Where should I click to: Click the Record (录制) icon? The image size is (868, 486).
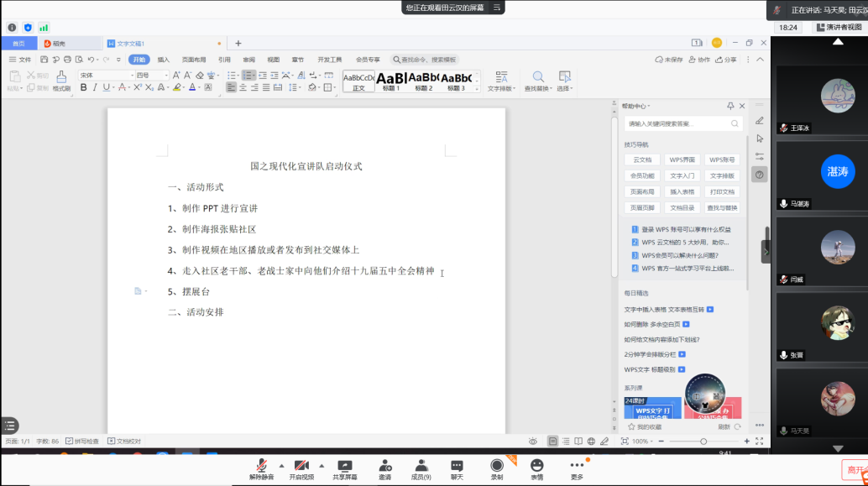(497, 466)
